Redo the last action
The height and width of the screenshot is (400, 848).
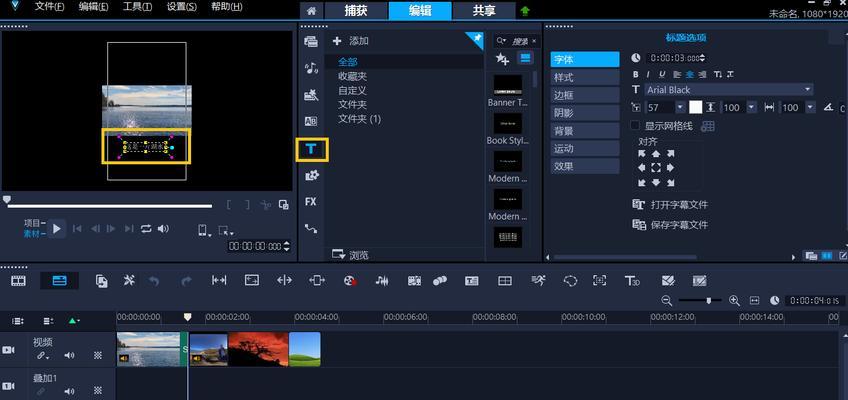click(x=187, y=281)
